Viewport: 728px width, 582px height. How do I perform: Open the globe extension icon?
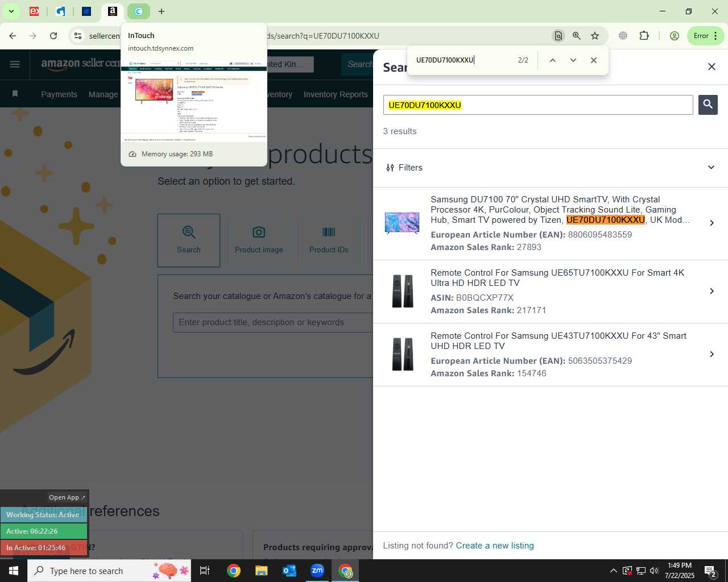click(623, 36)
